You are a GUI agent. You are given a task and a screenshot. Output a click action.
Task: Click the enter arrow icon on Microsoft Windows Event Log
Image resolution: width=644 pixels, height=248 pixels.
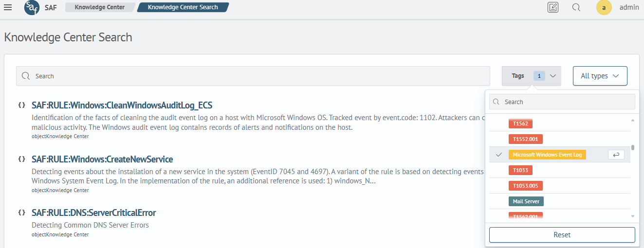pos(616,155)
